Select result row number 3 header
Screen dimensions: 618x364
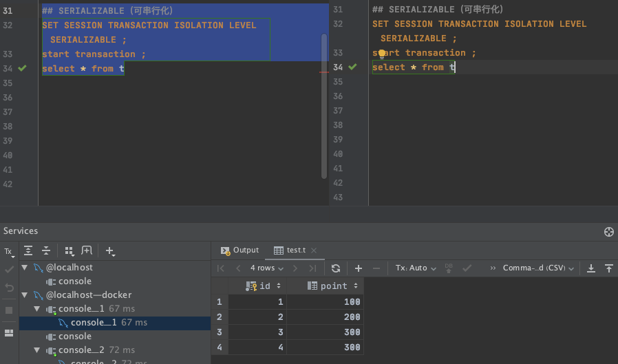[x=220, y=332]
